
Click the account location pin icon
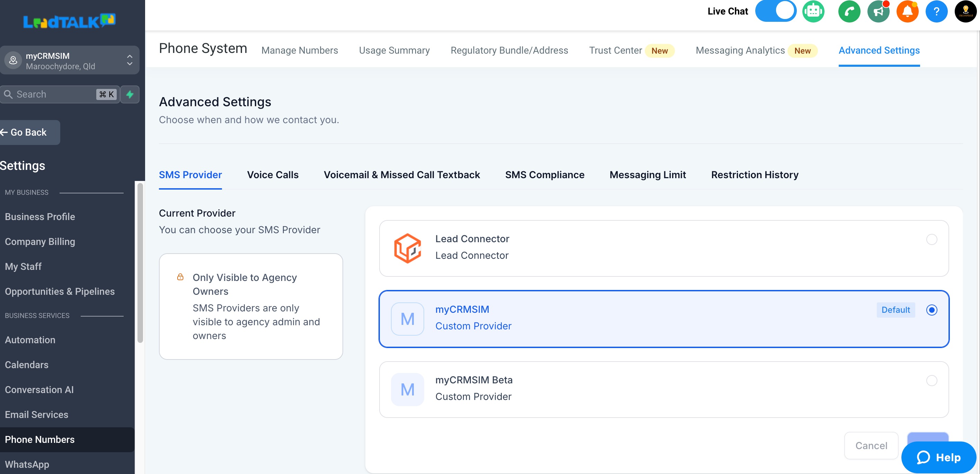pyautogui.click(x=13, y=60)
